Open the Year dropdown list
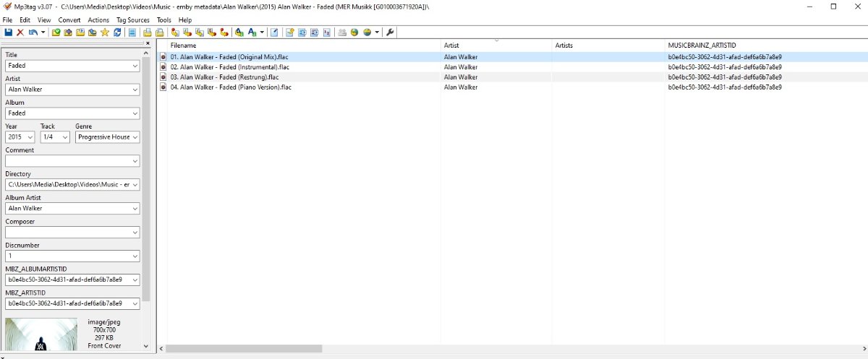 click(x=30, y=137)
